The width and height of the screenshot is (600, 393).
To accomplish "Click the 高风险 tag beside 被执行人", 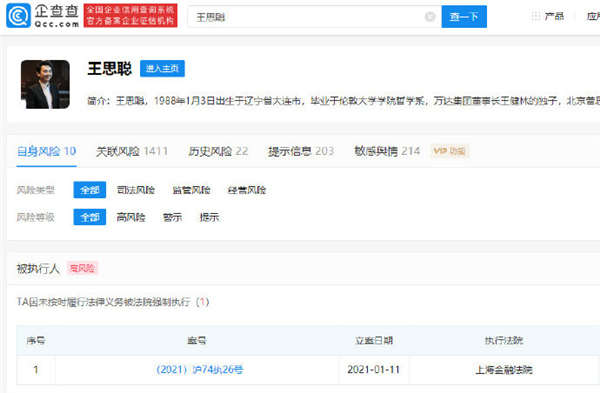I will pyautogui.click(x=82, y=268).
